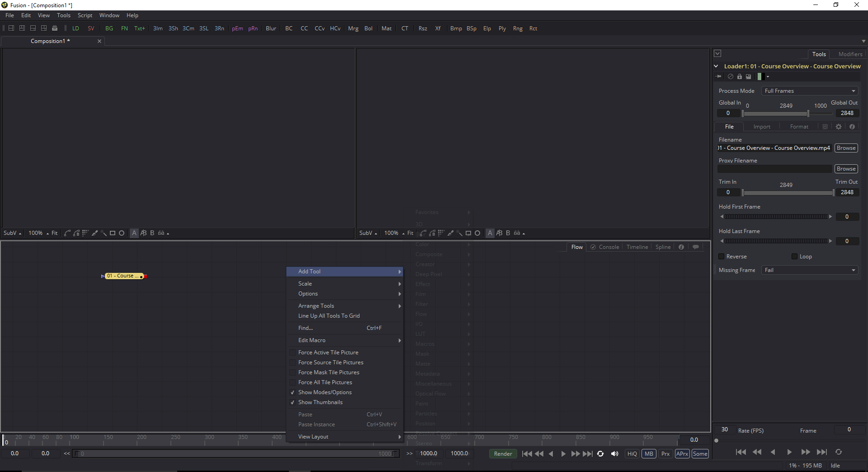868x472 pixels.
Task: Click the LD loader tool icon
Action: click(75, 29)
